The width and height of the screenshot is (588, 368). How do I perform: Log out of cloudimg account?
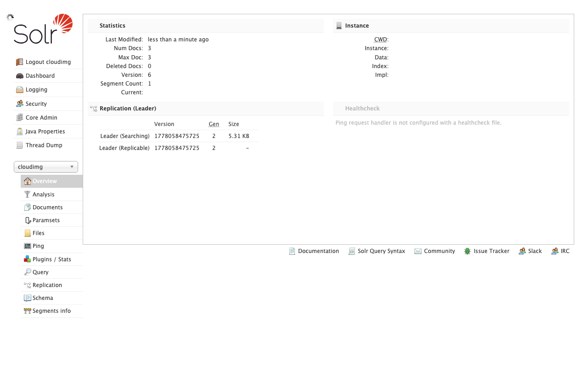click(48, 62)
